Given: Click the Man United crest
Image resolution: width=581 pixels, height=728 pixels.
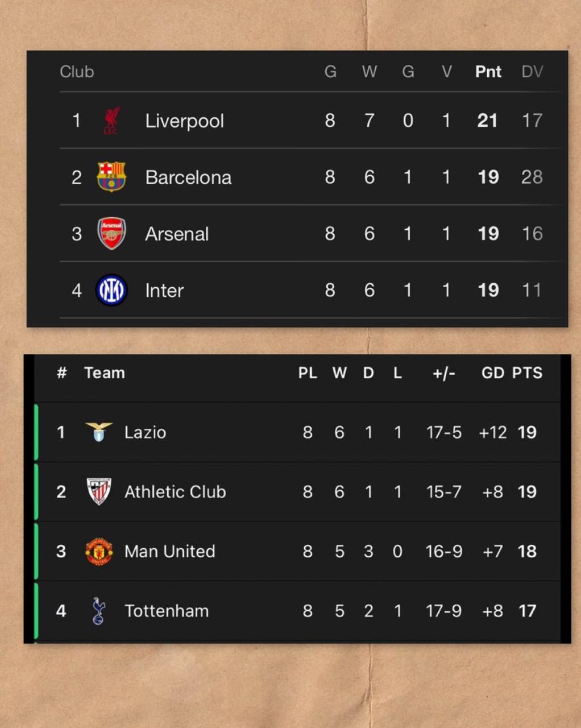Looking at the screenshot, I should coord(99,551).
